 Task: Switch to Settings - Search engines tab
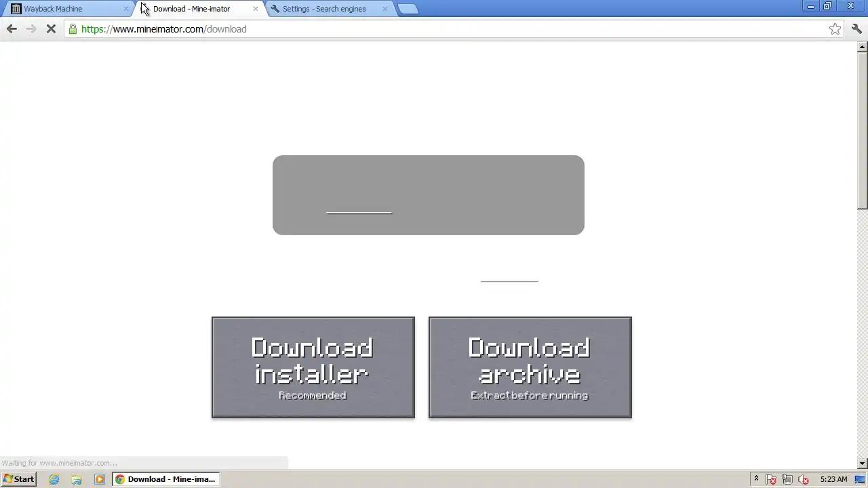point(330,9)
